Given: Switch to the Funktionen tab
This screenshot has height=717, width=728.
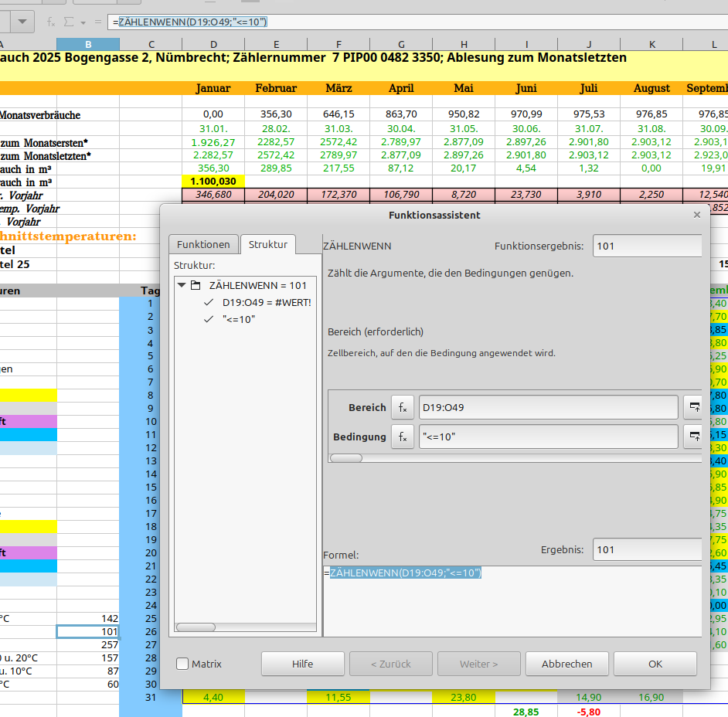Looking at the screenshot, I should (203, 244).
